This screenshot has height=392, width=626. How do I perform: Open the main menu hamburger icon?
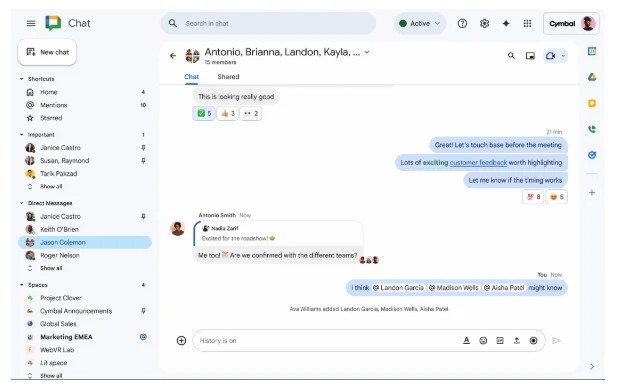coord(31,23)
